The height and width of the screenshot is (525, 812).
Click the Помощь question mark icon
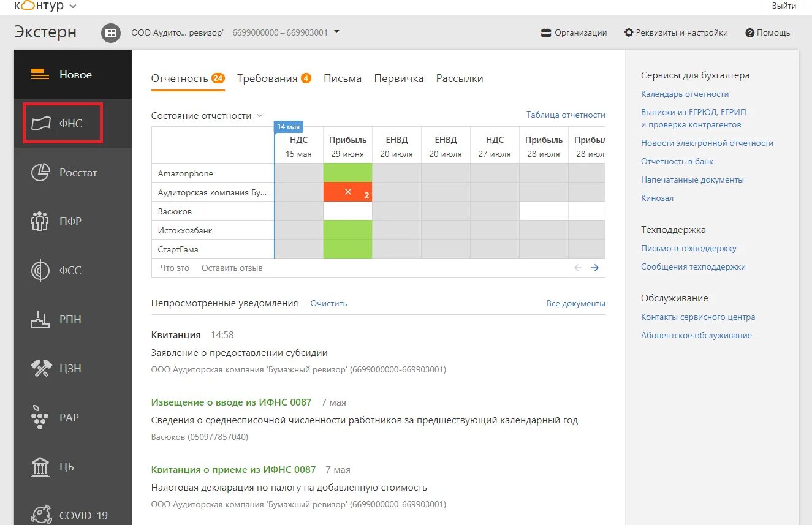pyautogui.click(x=749, y=33)
